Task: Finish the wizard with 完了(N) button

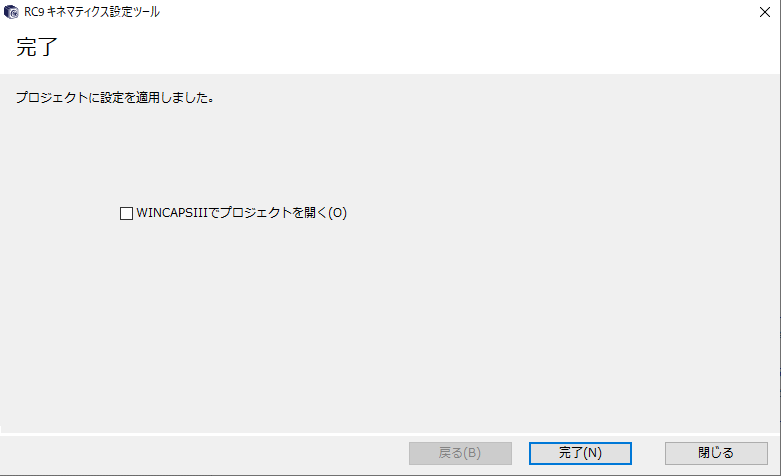Action: [x=580, y=453]
